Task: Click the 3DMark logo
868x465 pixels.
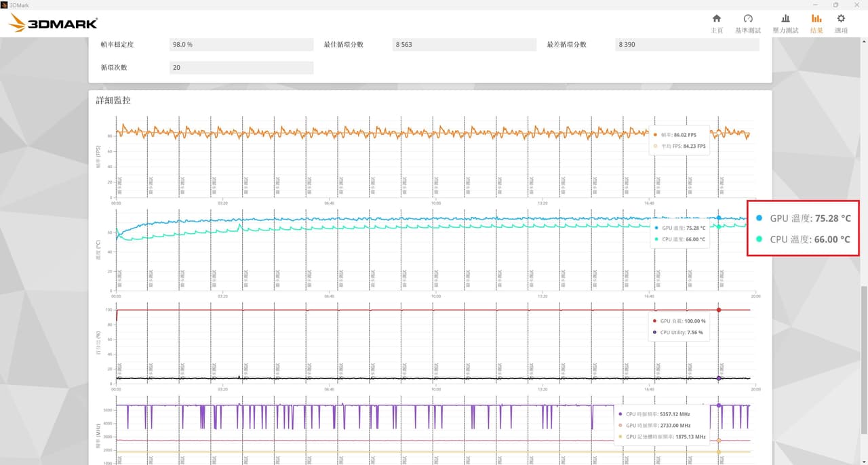Action: click(x=53, y=24)
